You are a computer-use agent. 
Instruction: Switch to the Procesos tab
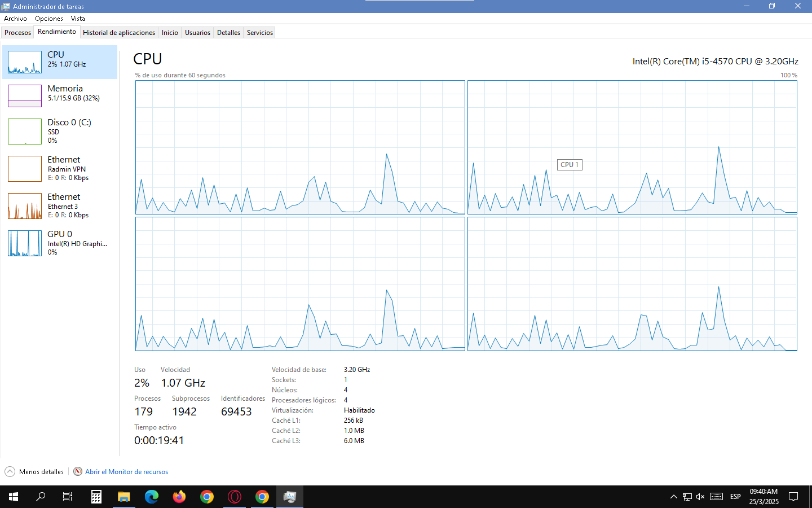18,32
